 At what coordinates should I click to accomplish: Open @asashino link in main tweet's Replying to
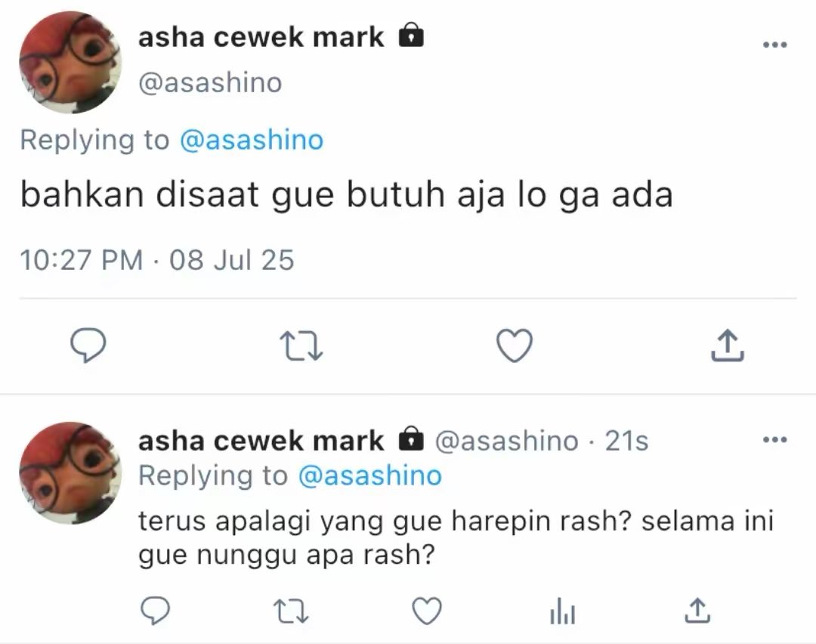pos(252,140)
